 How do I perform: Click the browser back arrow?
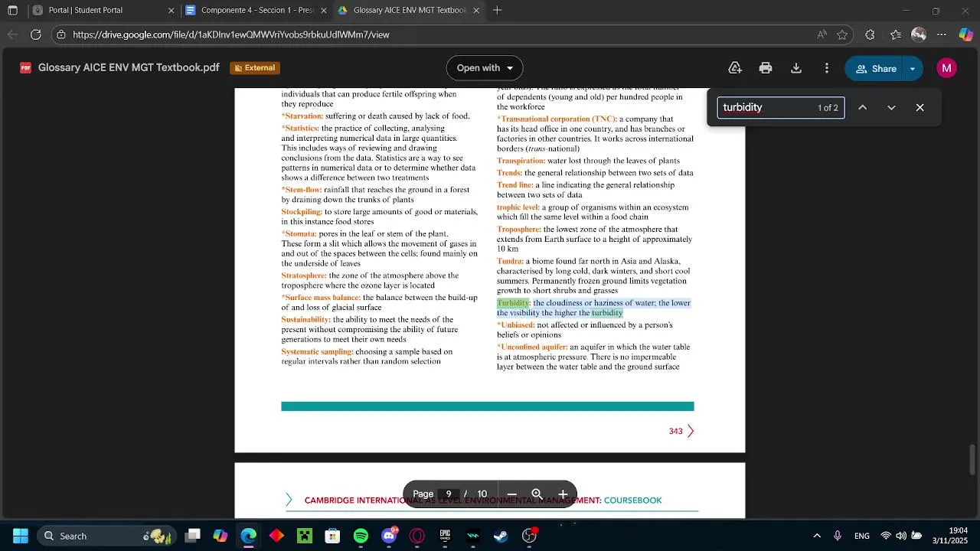[x=12, y=34]
